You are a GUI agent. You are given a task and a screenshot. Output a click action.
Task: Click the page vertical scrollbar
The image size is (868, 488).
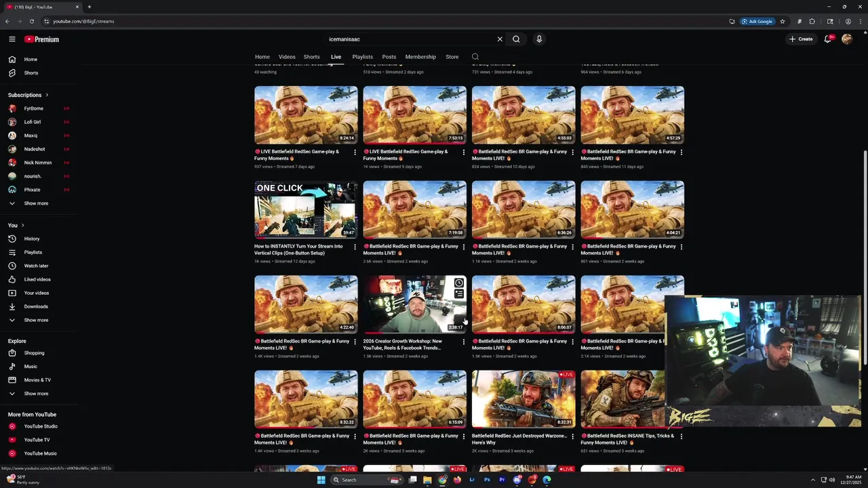[865, 258]
